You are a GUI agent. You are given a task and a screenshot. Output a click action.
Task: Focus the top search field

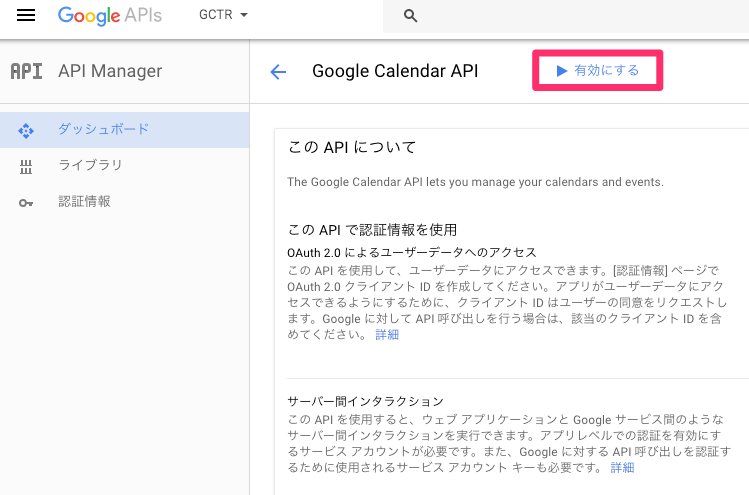(566, 16)
